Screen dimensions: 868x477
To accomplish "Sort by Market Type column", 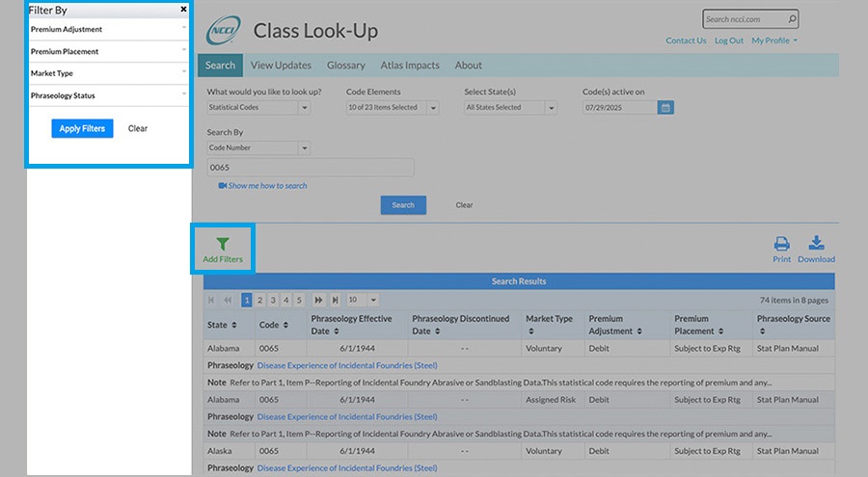I will [x=531, y=331].
